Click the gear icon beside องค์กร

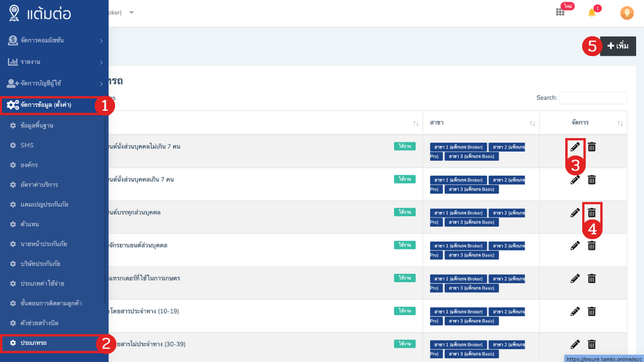[x=13, y=165]
